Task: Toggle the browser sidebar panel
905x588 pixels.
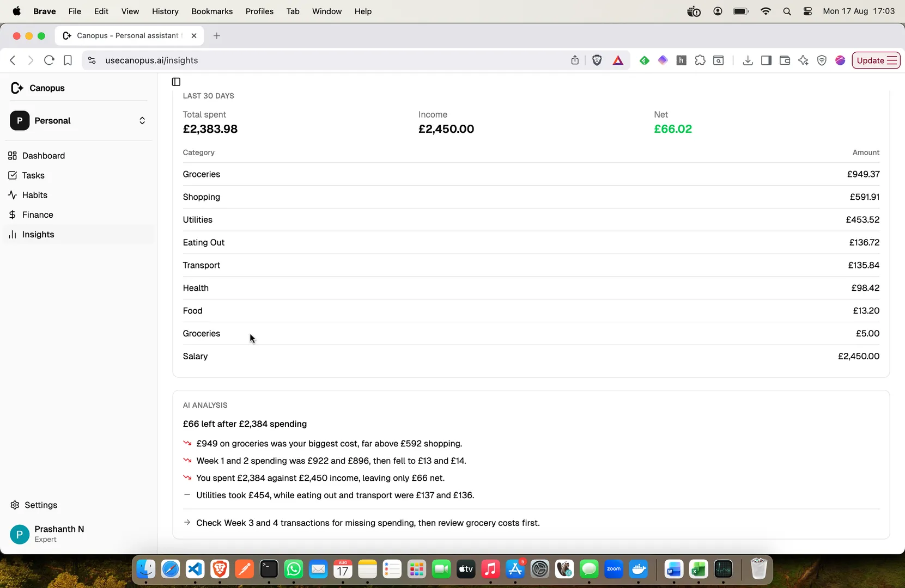Action: [766, 60]
